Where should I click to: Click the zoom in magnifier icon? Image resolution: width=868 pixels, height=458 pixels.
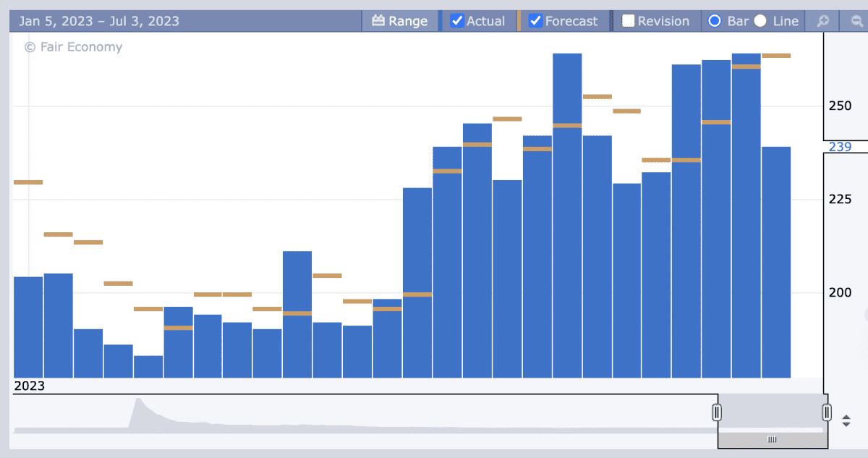click(x=823, y=21)
